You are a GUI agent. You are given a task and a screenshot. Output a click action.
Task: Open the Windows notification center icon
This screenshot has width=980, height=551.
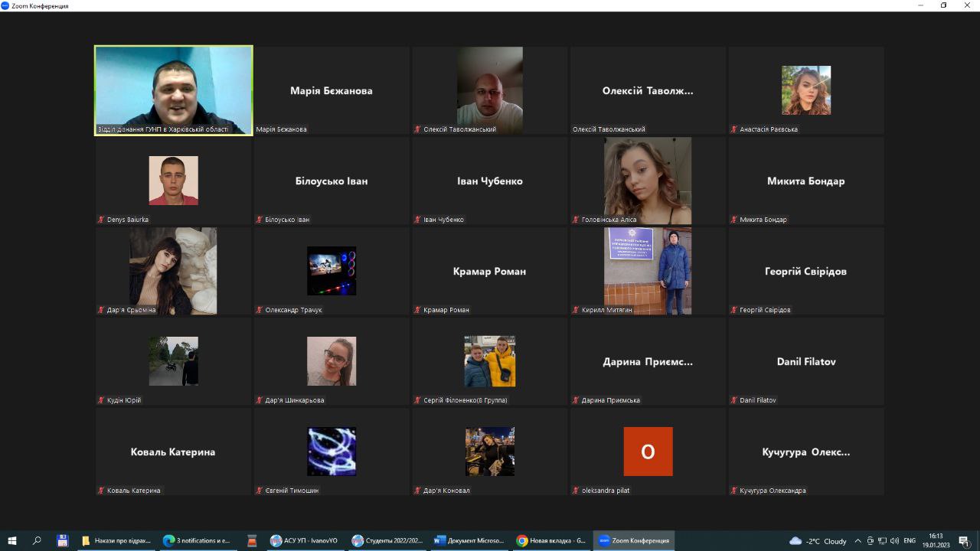(x=964, y=540)
